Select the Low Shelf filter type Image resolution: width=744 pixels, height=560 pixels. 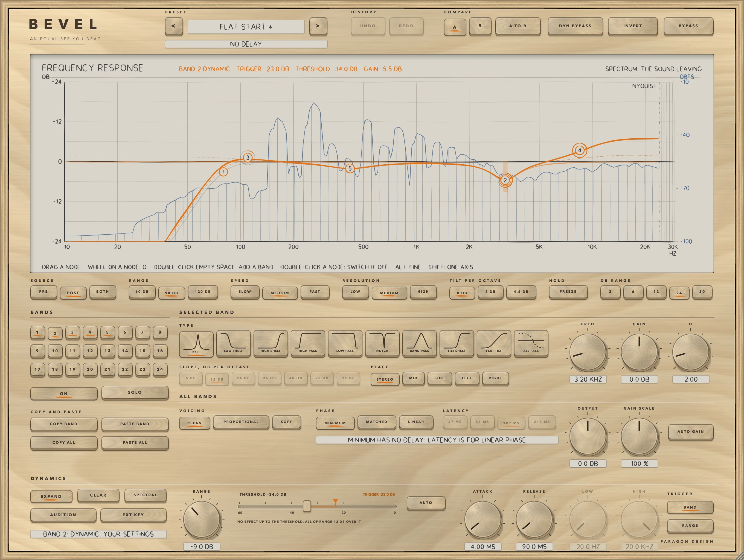point(233,343)
